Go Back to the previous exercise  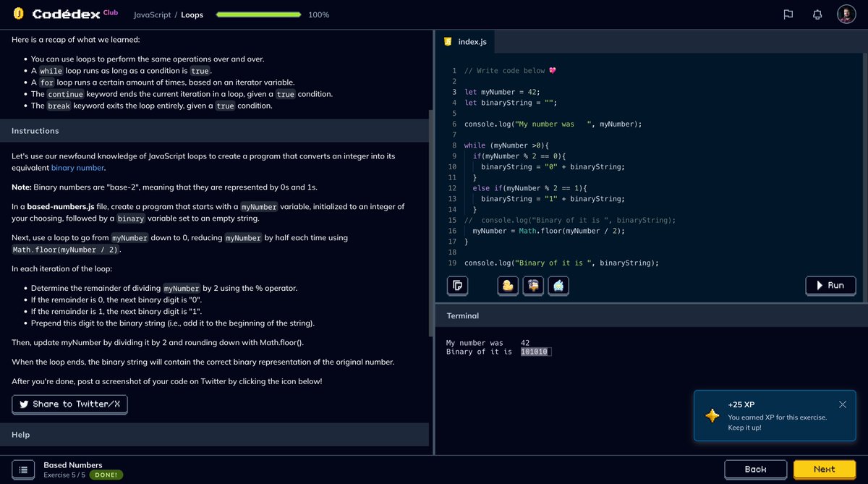coord(756,469)
